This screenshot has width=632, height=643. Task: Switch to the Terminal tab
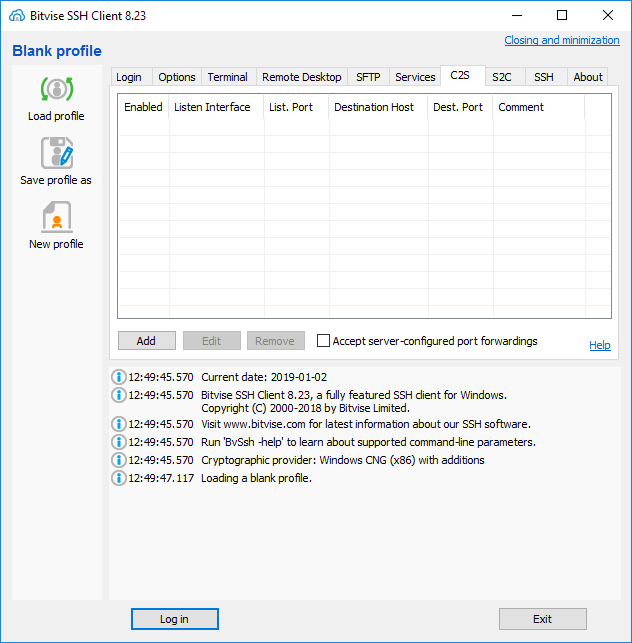(x=228, y=77)
